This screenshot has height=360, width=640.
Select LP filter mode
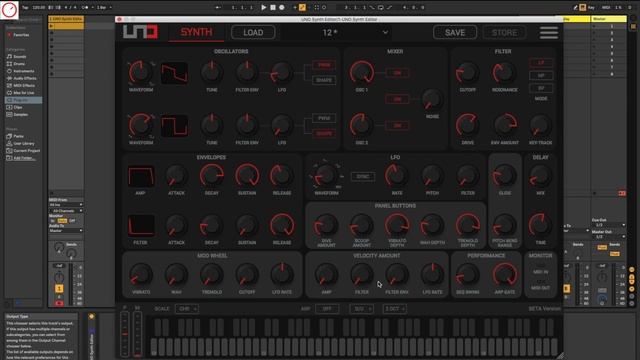pyautogui.click(x=541, y=63)
